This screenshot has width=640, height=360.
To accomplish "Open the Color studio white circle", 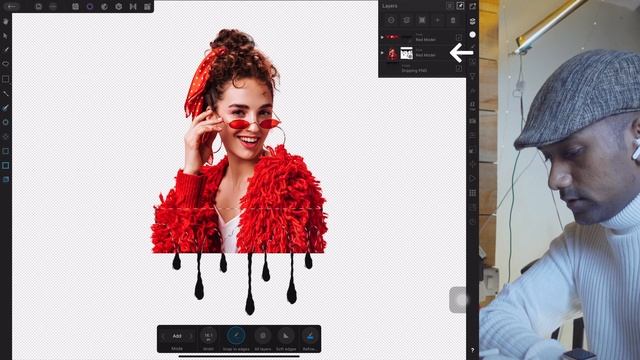I will pos(473,35).
